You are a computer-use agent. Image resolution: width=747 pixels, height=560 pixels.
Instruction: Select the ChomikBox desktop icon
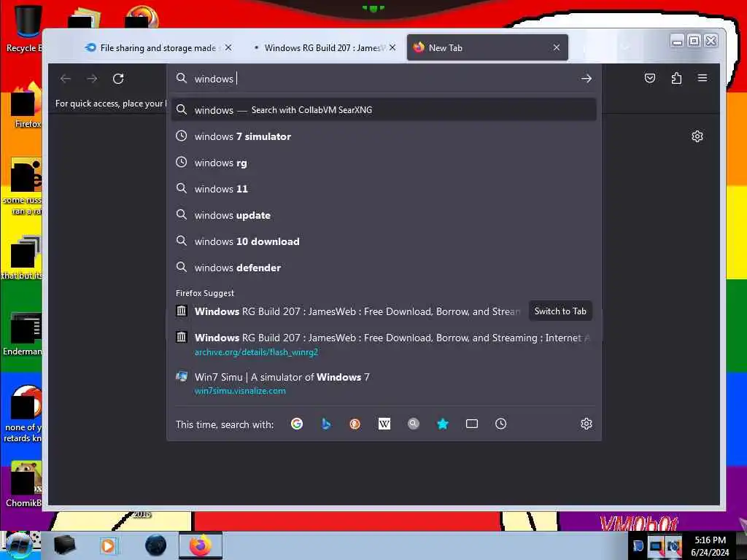24,484
